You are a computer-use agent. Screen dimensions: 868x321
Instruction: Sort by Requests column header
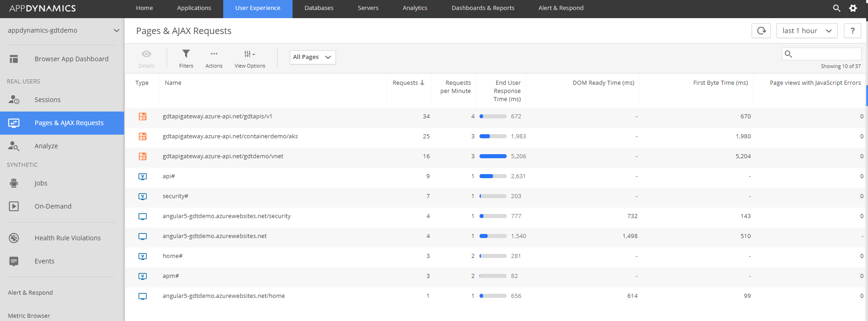click(408, 83)
